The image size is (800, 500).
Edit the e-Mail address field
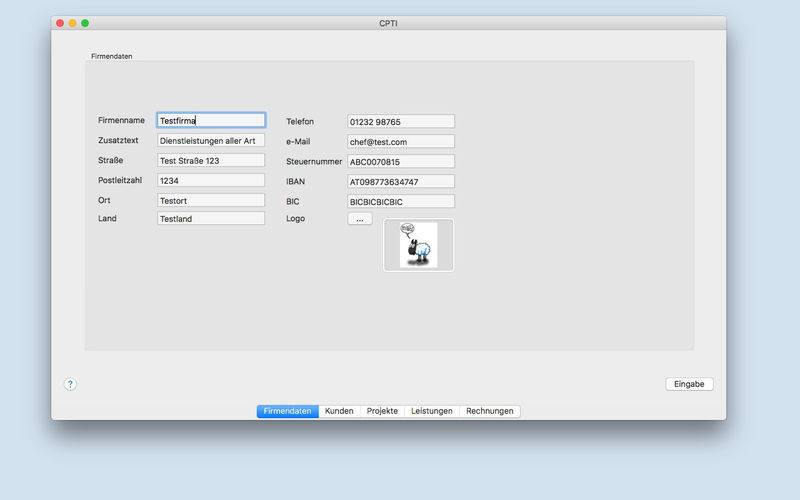pos(401,142)
